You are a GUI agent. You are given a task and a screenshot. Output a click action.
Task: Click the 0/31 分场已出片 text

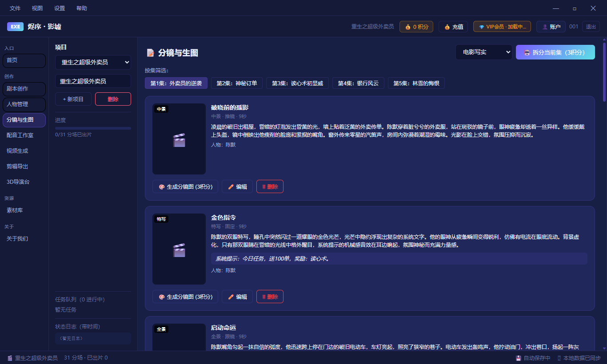[73, 135]
